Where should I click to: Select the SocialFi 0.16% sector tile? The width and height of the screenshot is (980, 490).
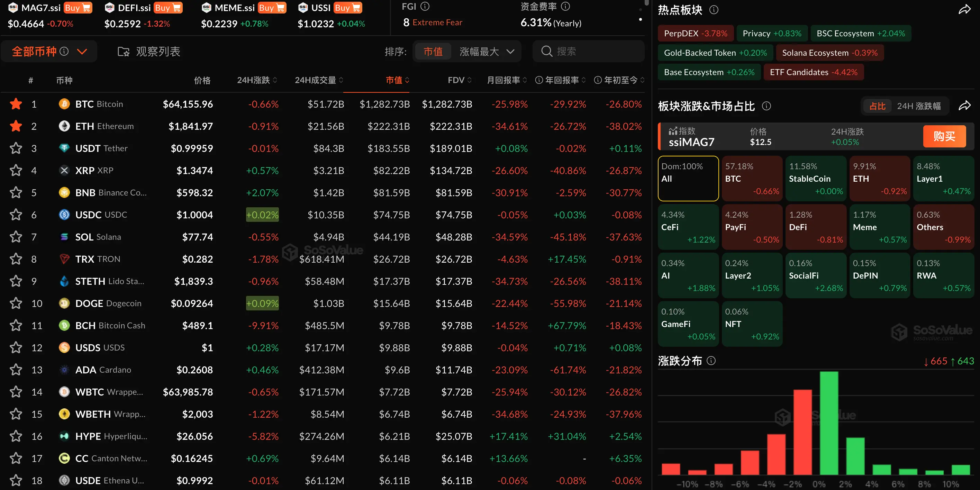click(x=816, y=275)
